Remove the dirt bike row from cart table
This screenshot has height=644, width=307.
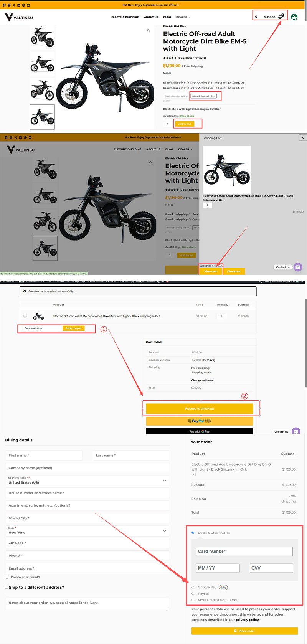pos(25,316)
